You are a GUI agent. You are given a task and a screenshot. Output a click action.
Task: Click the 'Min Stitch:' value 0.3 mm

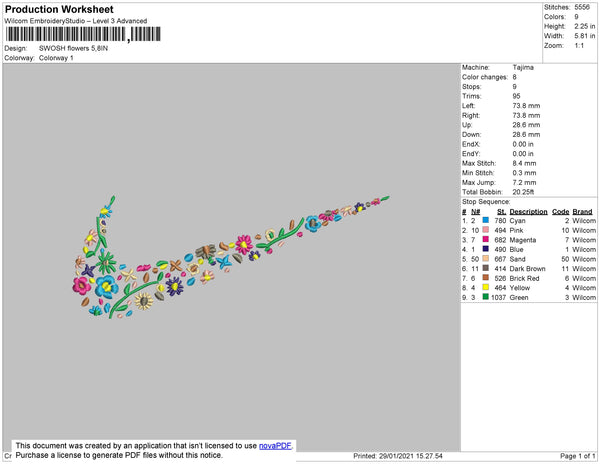point(524,173)
